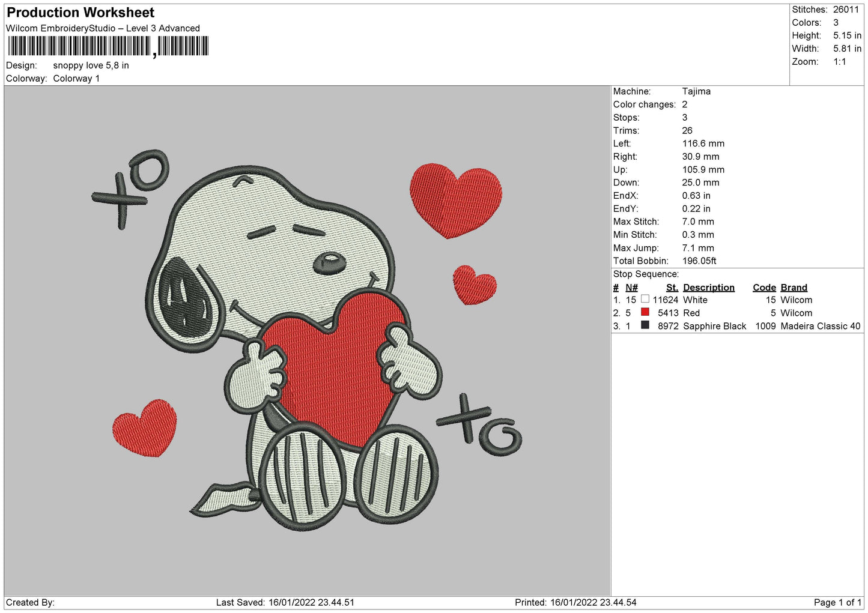
Task: Click the Page 1 of 1 indicator
Action: click(x=837, y=602)
